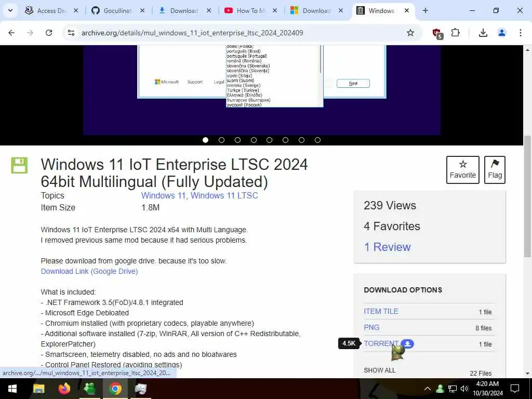The width and height of the screenshot is (532, 399).
Task: Open network status tray icon
Action: coord(453,389)
